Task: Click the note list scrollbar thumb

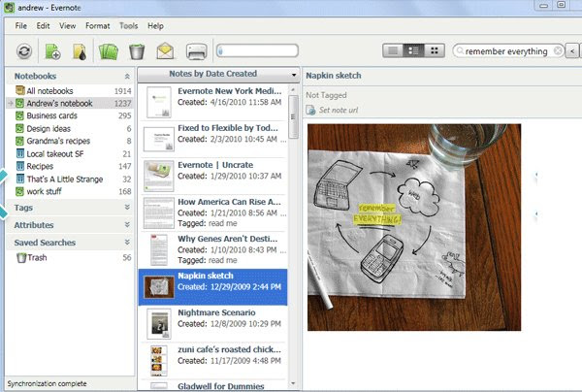Action: (293, 116)
